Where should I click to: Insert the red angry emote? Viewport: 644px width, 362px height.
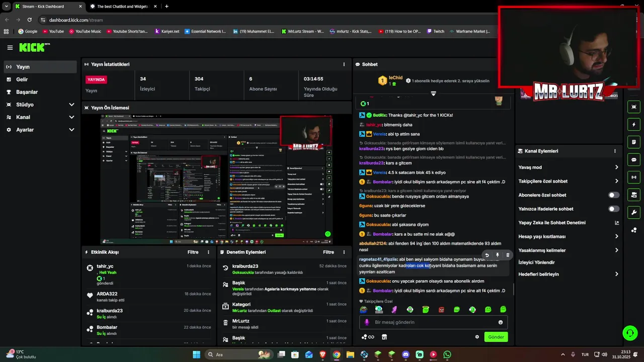coord(441,310)
